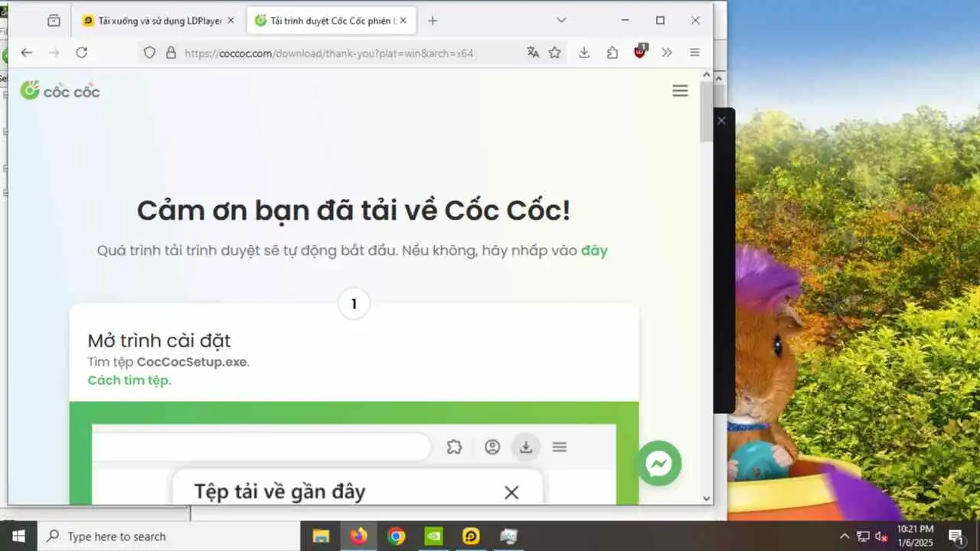Open the extensions puzzle icon
980x551 pixels.
click(x=612, y=53)
